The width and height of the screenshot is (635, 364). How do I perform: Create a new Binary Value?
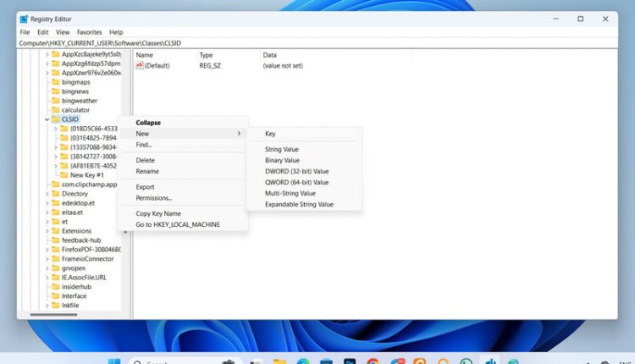[x=304, y=160]
